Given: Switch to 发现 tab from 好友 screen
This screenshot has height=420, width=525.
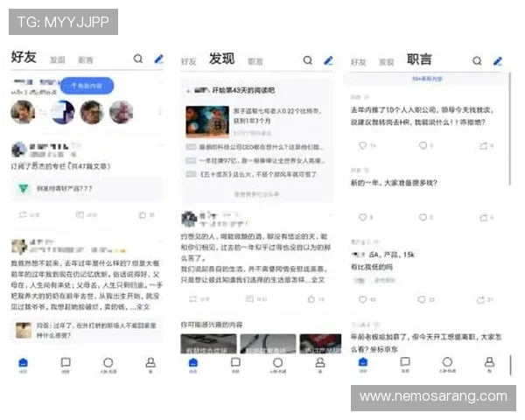Looking at the screenshot, I should 57,60.
